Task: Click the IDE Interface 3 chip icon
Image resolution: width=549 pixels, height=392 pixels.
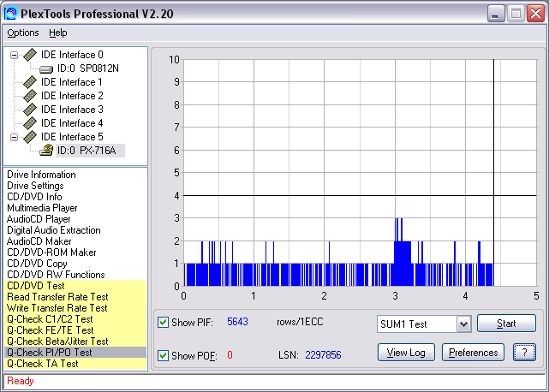Action: (30, 110)
